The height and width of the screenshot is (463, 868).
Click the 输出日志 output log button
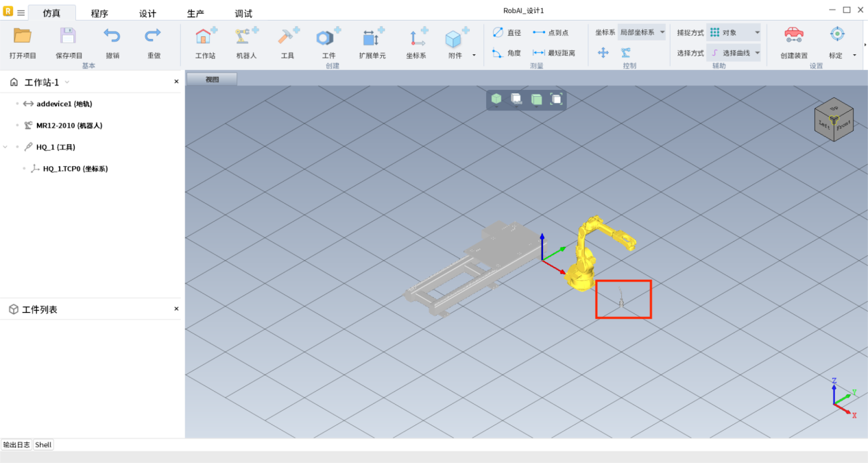[x=16, y=444]
